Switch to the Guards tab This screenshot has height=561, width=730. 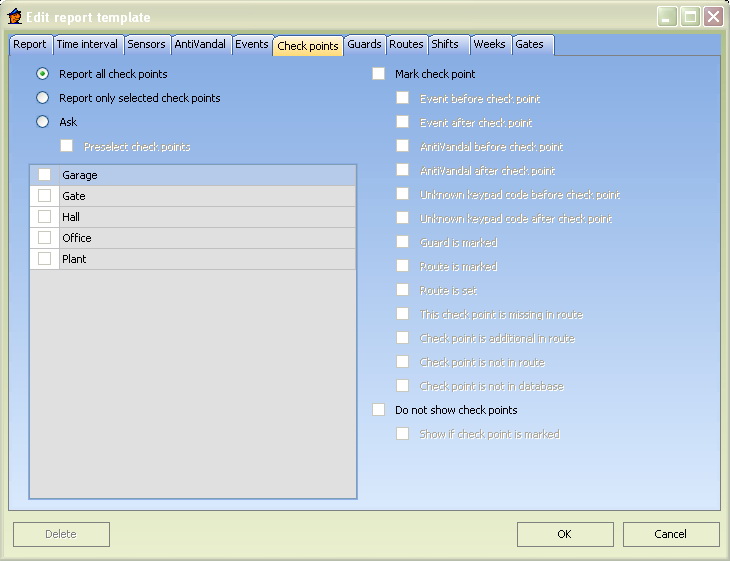click(x=364, y=45)
